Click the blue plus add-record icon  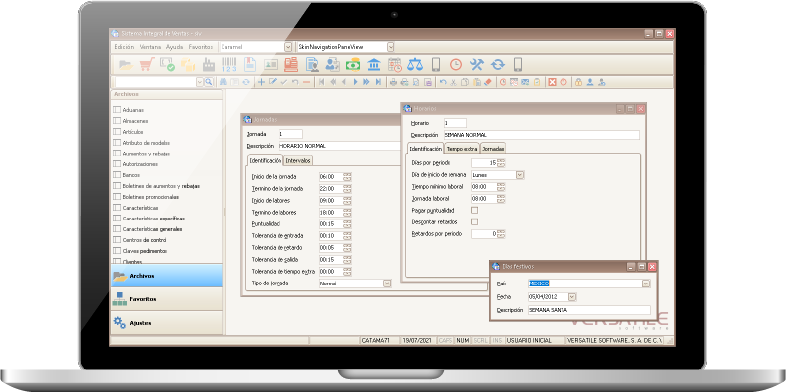coord(261,82)
